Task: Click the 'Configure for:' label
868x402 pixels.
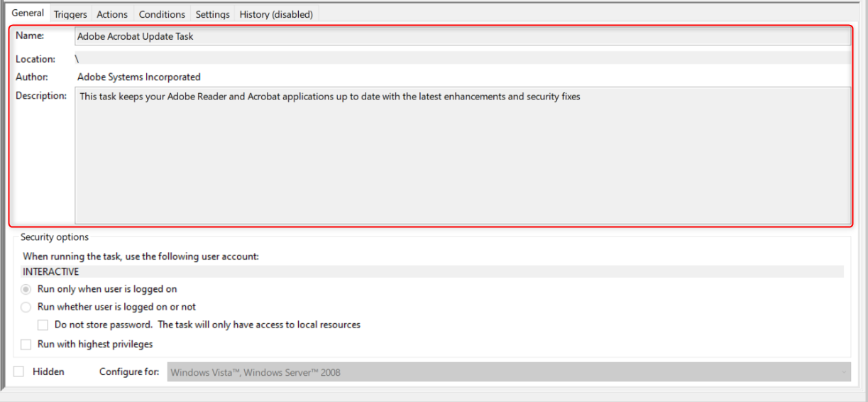Action: [x=129, y=371]
